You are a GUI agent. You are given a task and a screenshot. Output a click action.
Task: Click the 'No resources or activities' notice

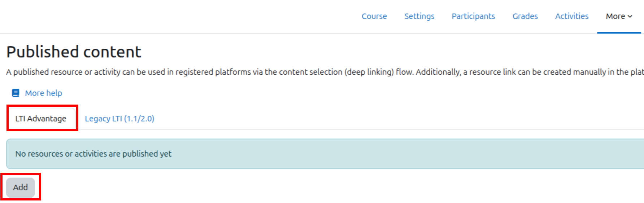[x=325, y=154]
